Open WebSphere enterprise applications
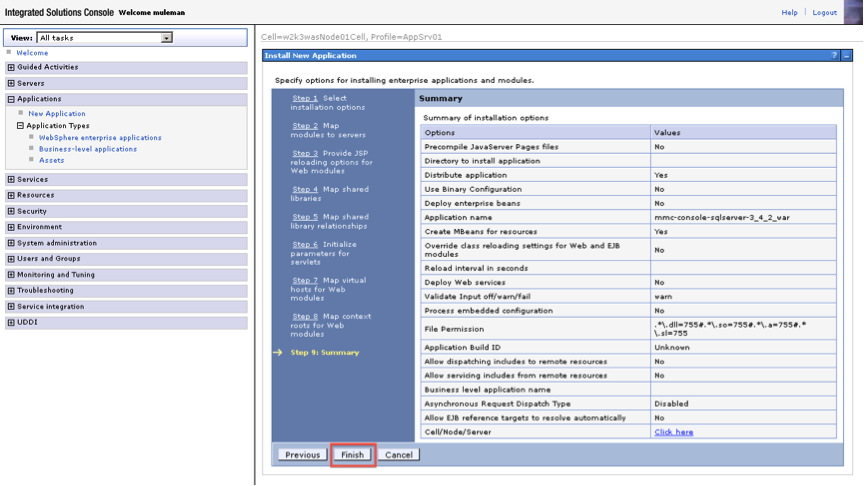Screen dimensions: 864x486 (100, 138)
